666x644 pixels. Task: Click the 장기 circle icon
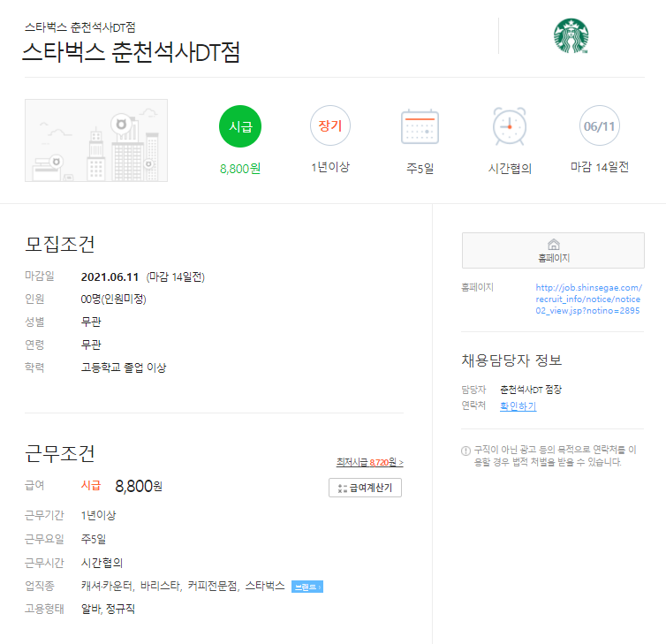[330, 125]
